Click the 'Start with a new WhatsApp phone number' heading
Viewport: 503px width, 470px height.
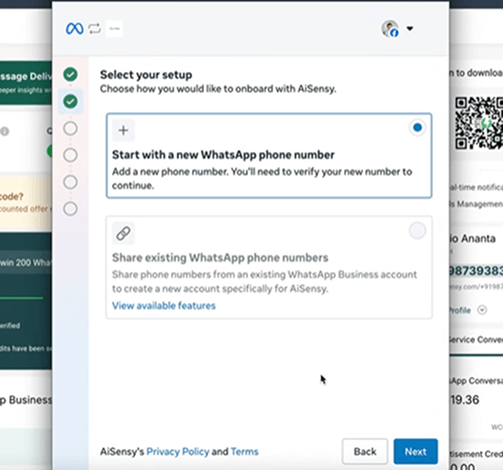click(x=223, y=155)
